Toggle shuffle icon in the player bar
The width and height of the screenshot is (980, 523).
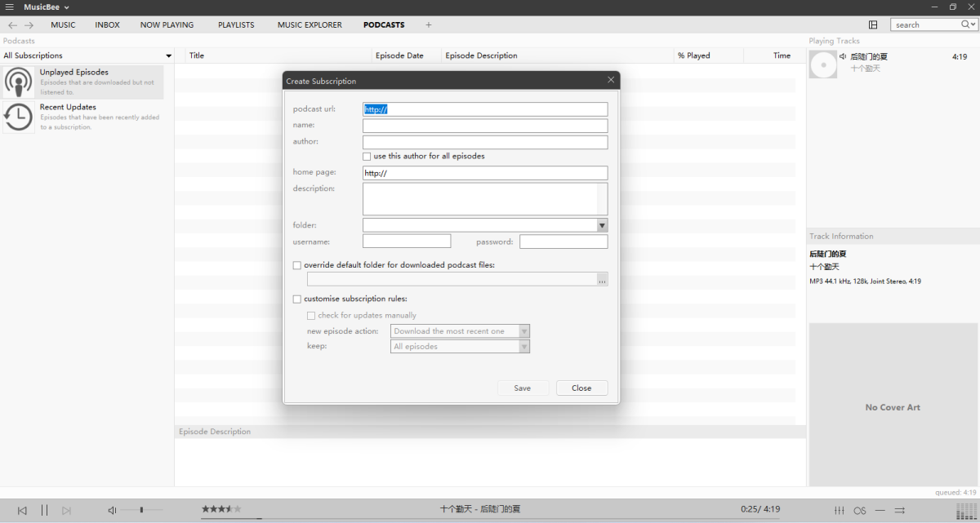point(900,510)
